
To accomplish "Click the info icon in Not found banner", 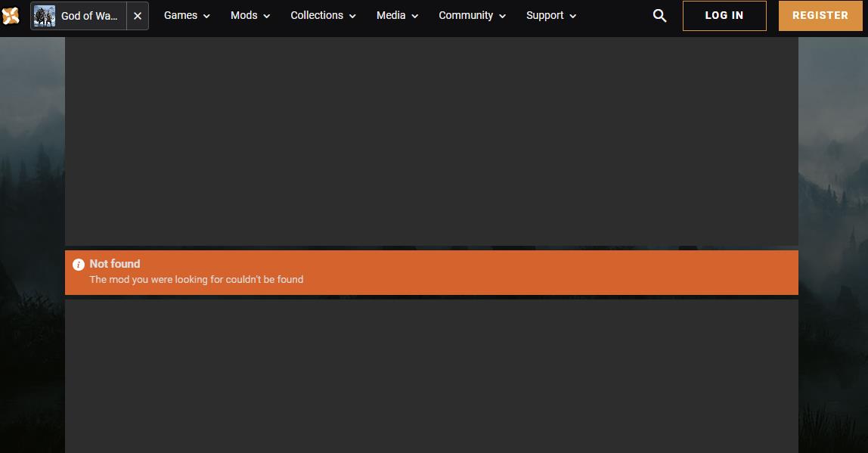I will 79,265.
